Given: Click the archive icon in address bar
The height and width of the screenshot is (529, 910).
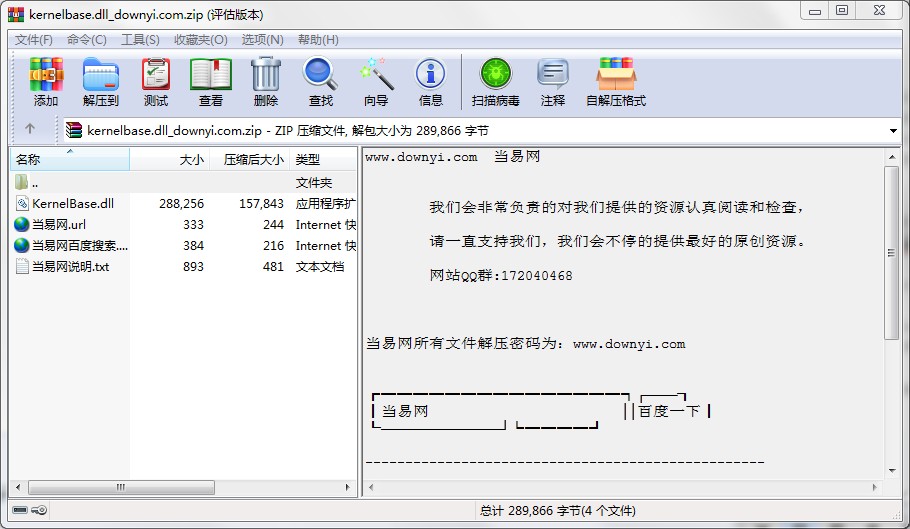Looking at the screenshot, I should click(x=74, y=130).
